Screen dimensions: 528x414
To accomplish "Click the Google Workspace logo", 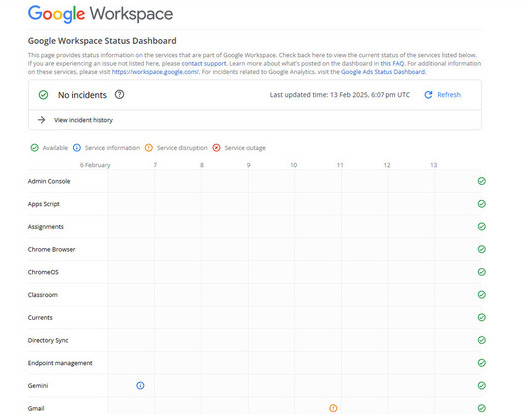I will [x=100, y=14].
